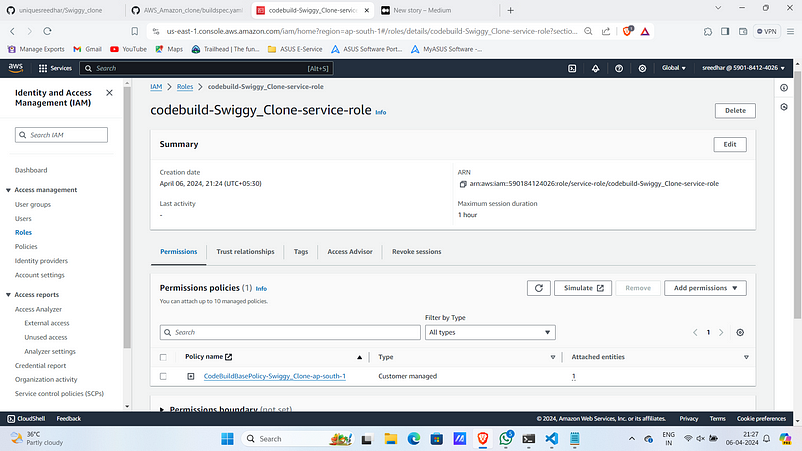The image size is (802, 451).
Task: Check the CodeBuildBasePolicy-Swiggy_Clone row checkbox
Action: pos(163,376)
